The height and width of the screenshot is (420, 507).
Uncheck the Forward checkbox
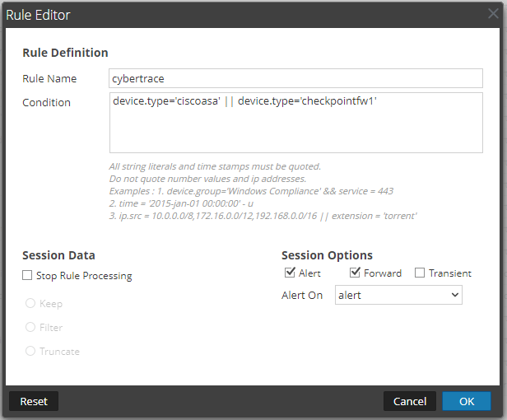pyautogui.click(x=356, y=273)
